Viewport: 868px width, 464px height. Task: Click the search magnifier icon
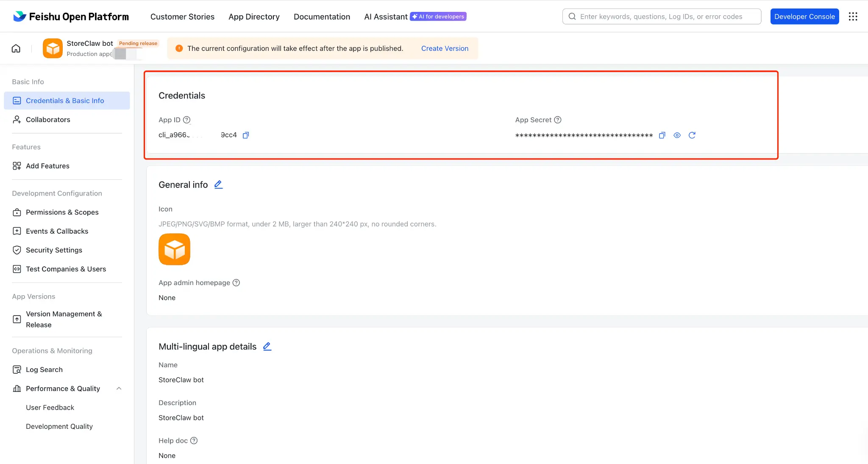(572, 17)
